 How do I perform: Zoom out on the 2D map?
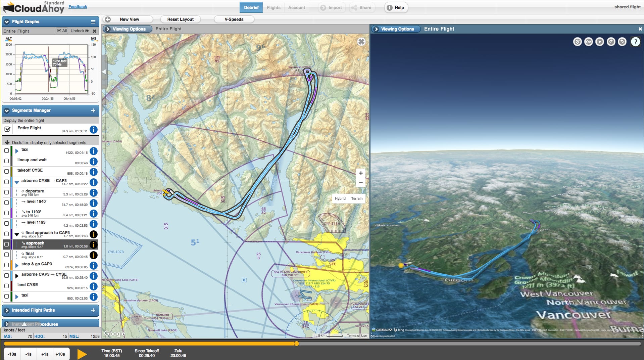point(361,183)
